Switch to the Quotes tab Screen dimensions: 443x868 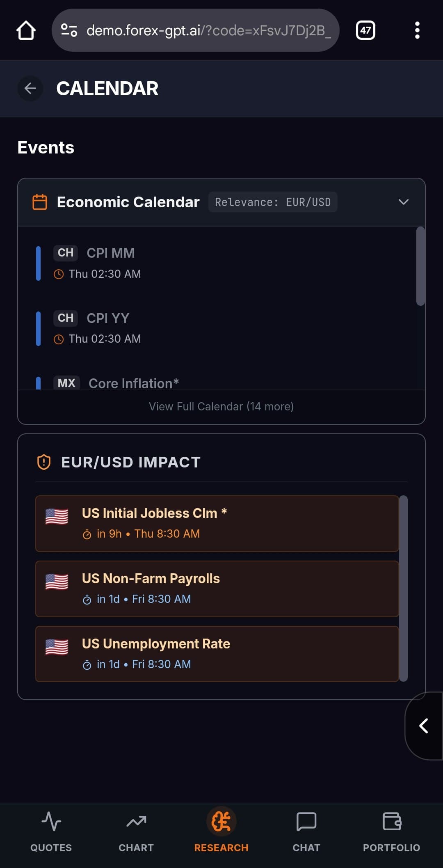pyautogui.click(x=51, y=832)
